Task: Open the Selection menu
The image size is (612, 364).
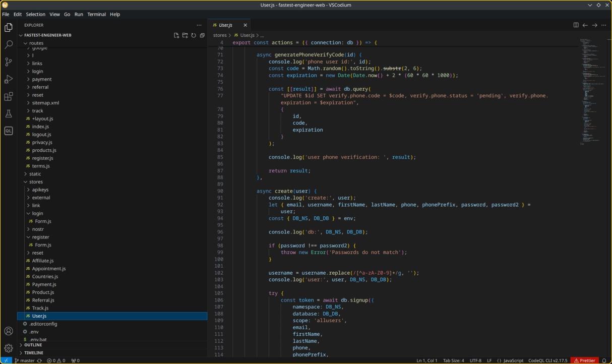Action: 35,14
